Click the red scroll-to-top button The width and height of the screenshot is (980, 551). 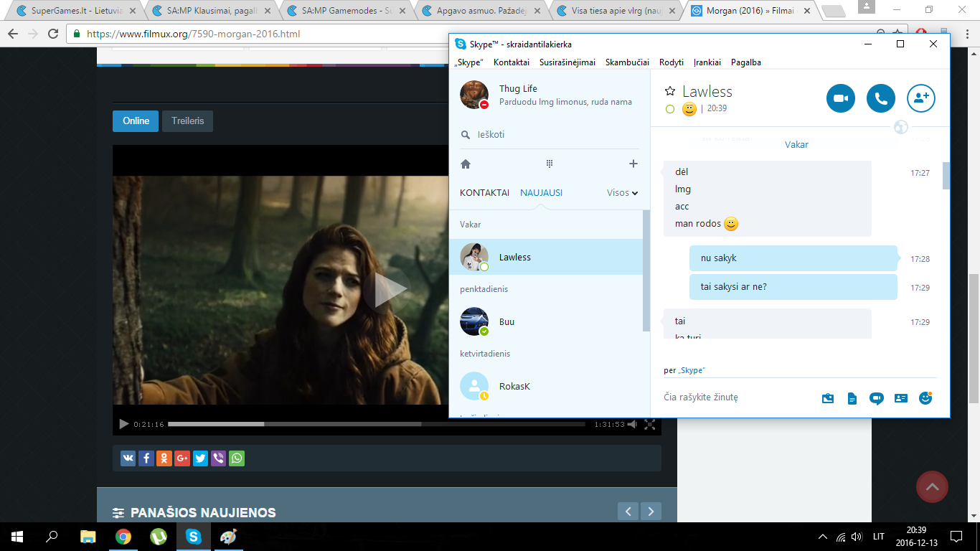pyautogui.click(x=932, y=487)
